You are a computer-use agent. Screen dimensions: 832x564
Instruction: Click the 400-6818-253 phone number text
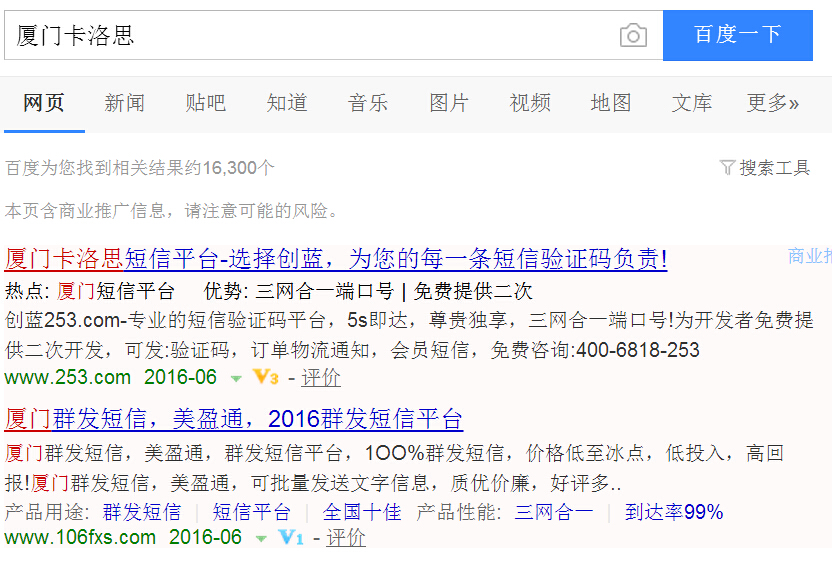(638, 350)
